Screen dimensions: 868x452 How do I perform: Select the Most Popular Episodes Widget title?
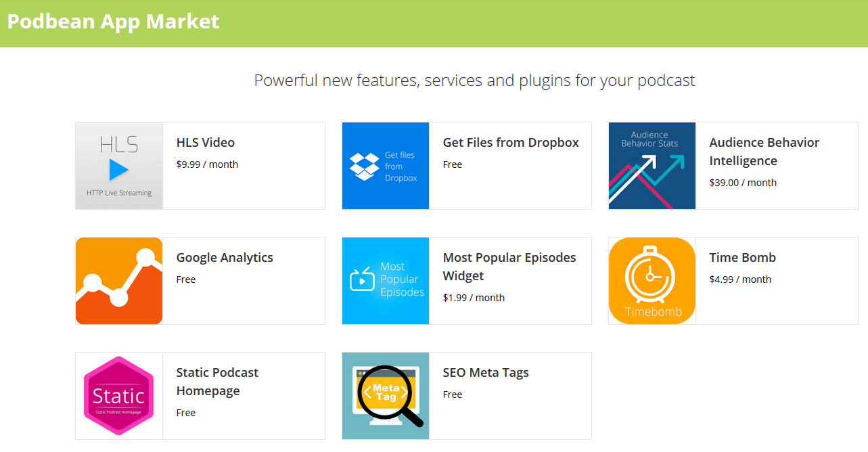coord(509,266)
